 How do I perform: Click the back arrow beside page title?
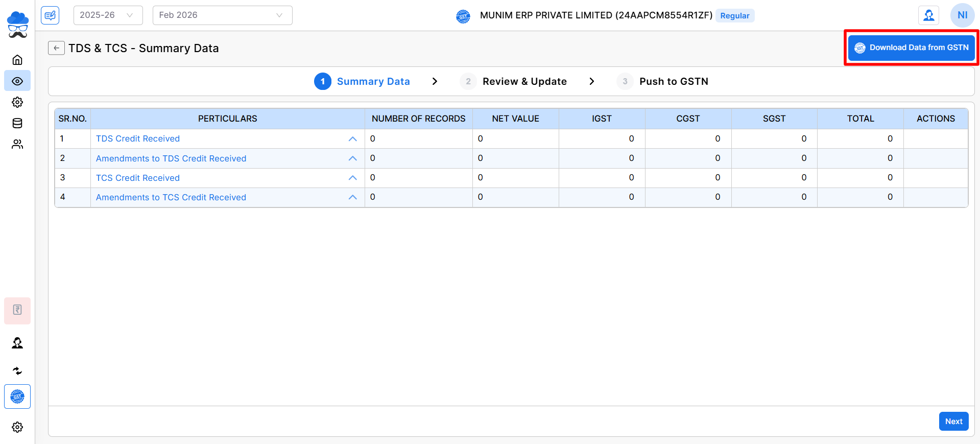56,48
